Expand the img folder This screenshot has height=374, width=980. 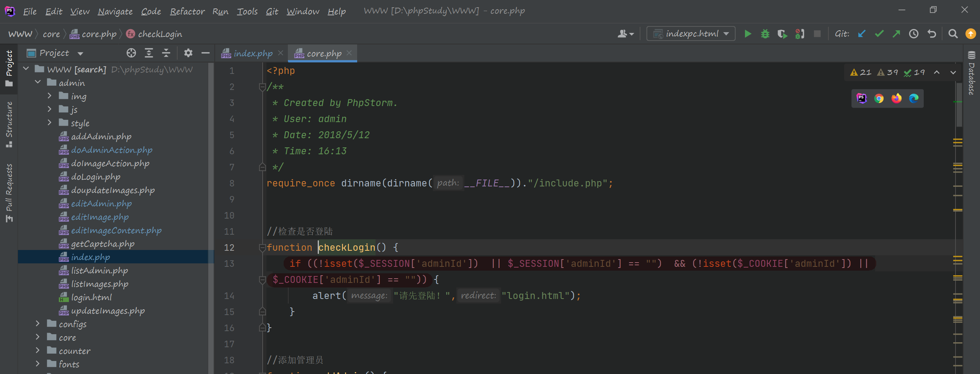click(49, 96)
